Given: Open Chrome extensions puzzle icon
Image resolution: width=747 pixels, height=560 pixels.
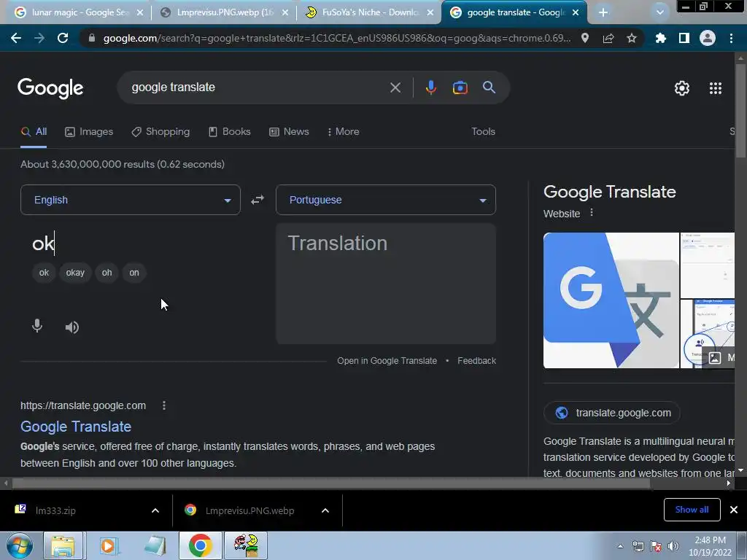Looking at the screenshot, I should [661, 38].
